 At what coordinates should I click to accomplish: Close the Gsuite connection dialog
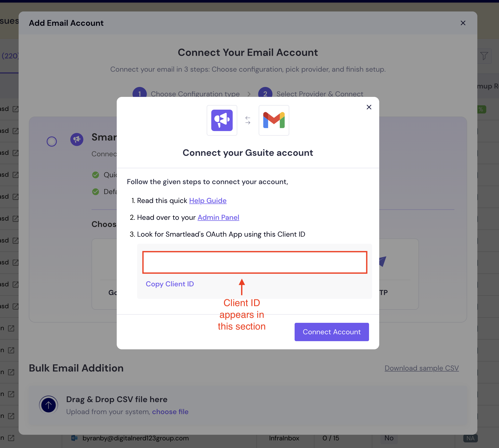pyautogui.click(x=369, y=107)
